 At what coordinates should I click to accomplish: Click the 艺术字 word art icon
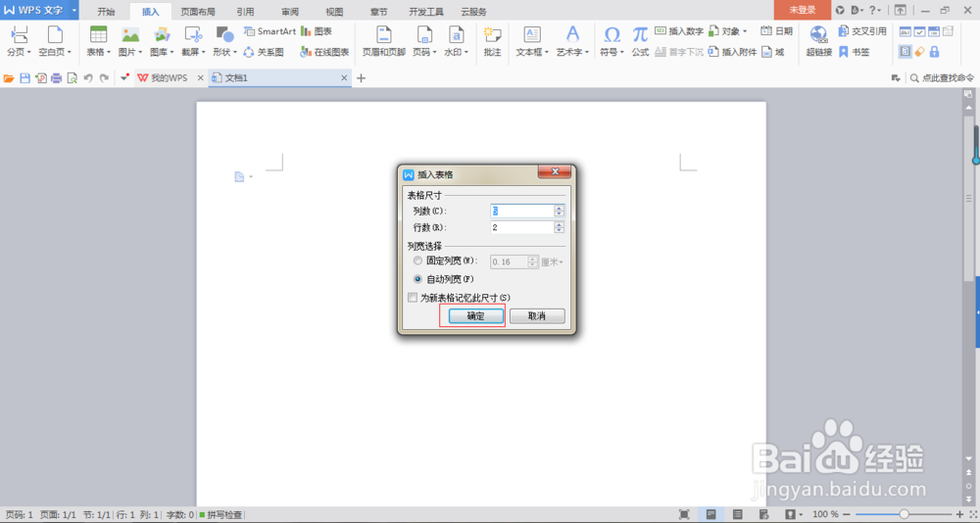(572, 34)
